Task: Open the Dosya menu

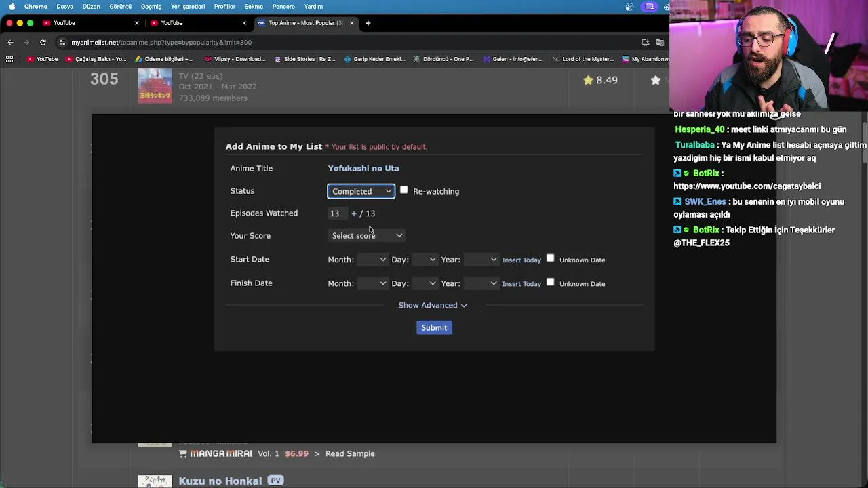Action: tap(64, 7)
